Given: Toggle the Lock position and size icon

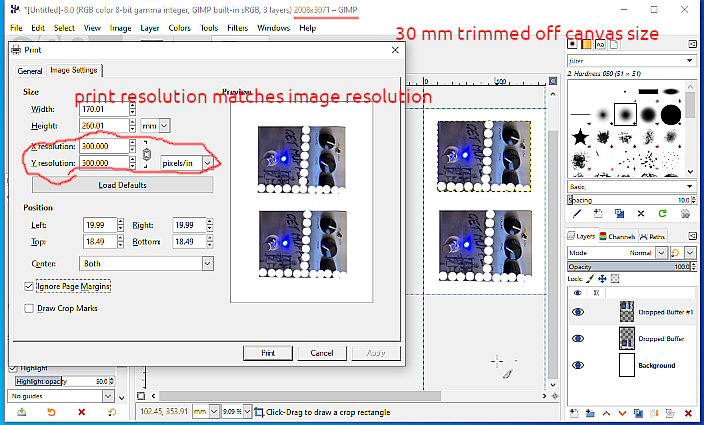Looking at the screenshot, I should [602, 279].
